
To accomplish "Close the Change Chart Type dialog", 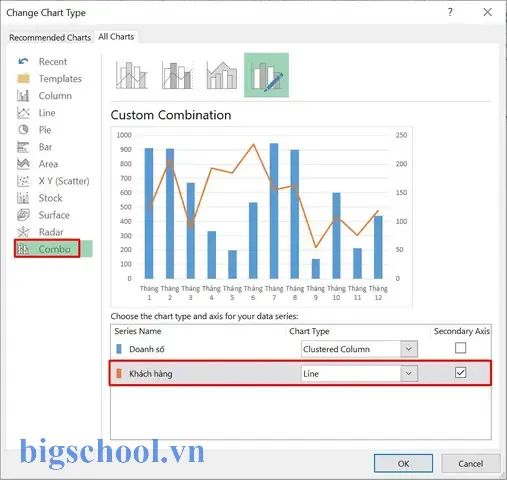I will [487, 12].
